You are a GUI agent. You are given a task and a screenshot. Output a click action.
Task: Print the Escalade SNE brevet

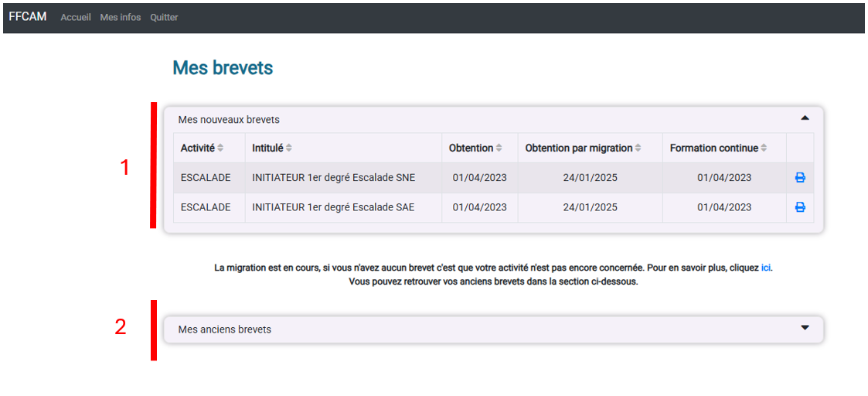pos(800,178)
